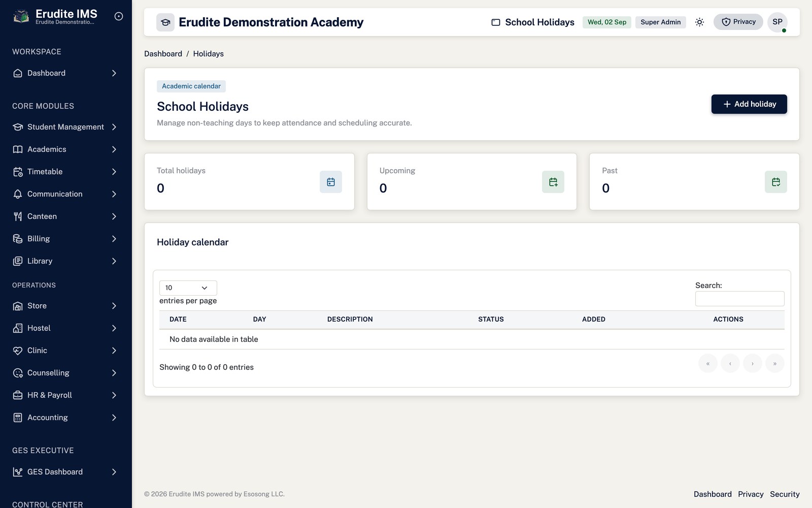Viewport: 812px width, 508px height.
Task: Click the Library book icon
Action: pyautogui.click(x=18, y=261)
